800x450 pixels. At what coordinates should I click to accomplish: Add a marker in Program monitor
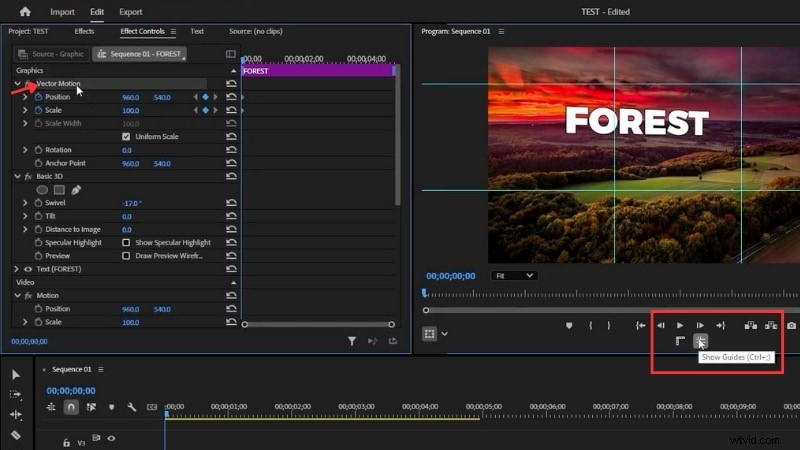(569, 326)
